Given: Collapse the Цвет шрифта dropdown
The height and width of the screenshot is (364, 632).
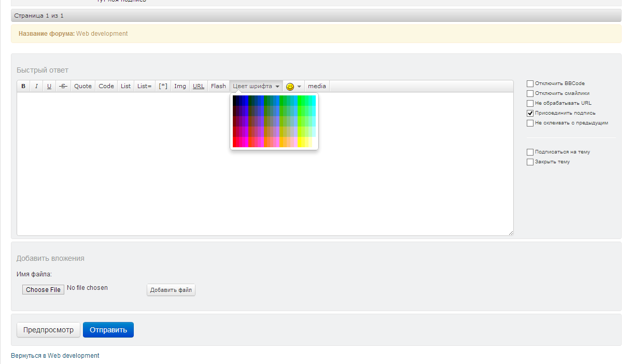Looking at the screenshot, I should [x=256, y=86].
